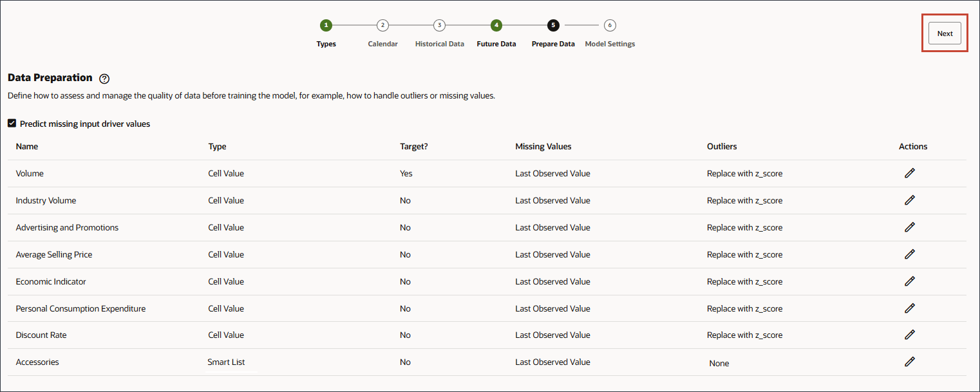Open the Data Preparation help icon

[104, 79]
